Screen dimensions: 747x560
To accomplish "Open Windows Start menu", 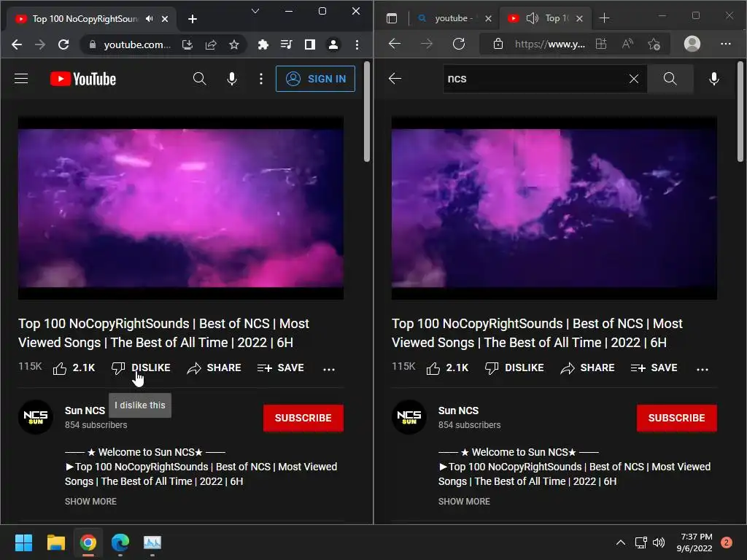I will click(23, 542).
